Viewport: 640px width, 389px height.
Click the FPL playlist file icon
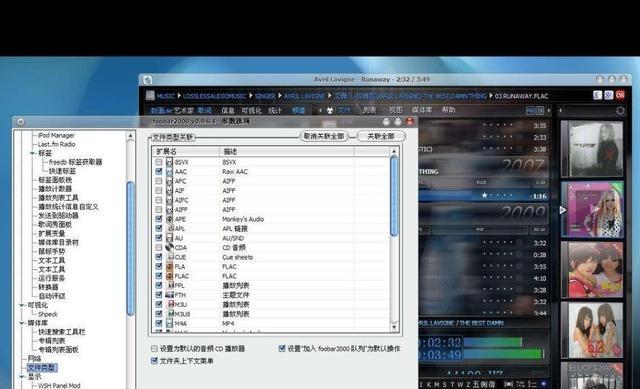(x=170, y=285)
